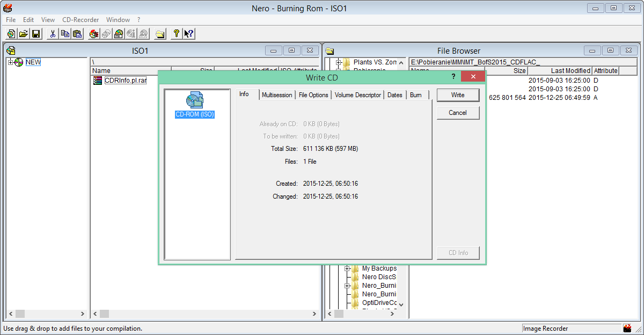This screenshot has height=335, width=644.
Task: Click the Save floppy disk icon
Action: pos(36,34)
